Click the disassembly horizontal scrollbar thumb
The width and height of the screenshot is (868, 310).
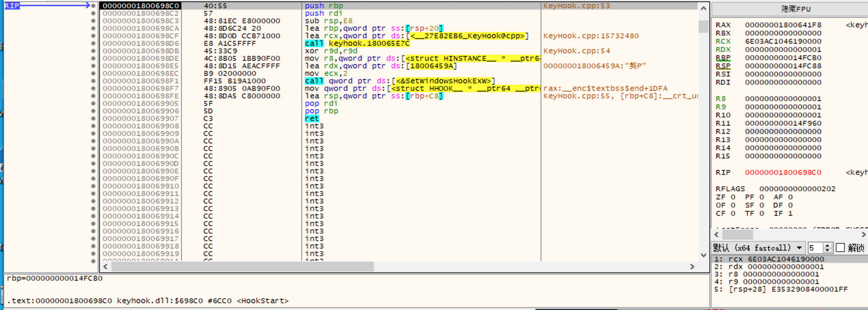coord(242,267)
